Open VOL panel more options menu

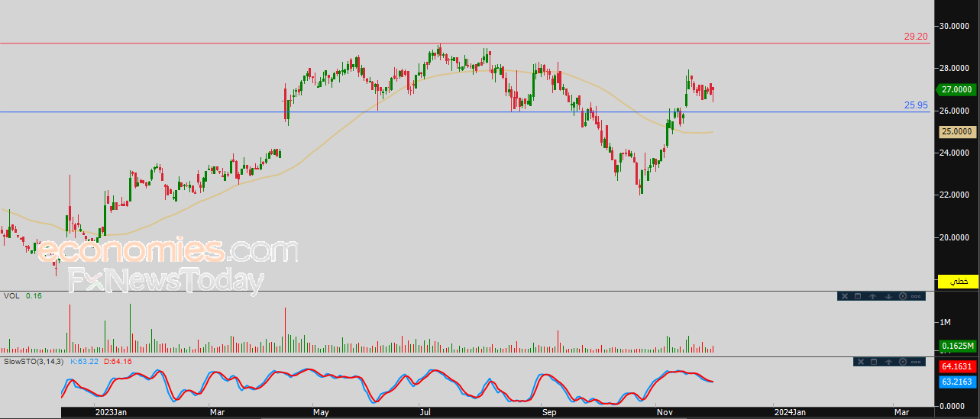tap(916, 296)
